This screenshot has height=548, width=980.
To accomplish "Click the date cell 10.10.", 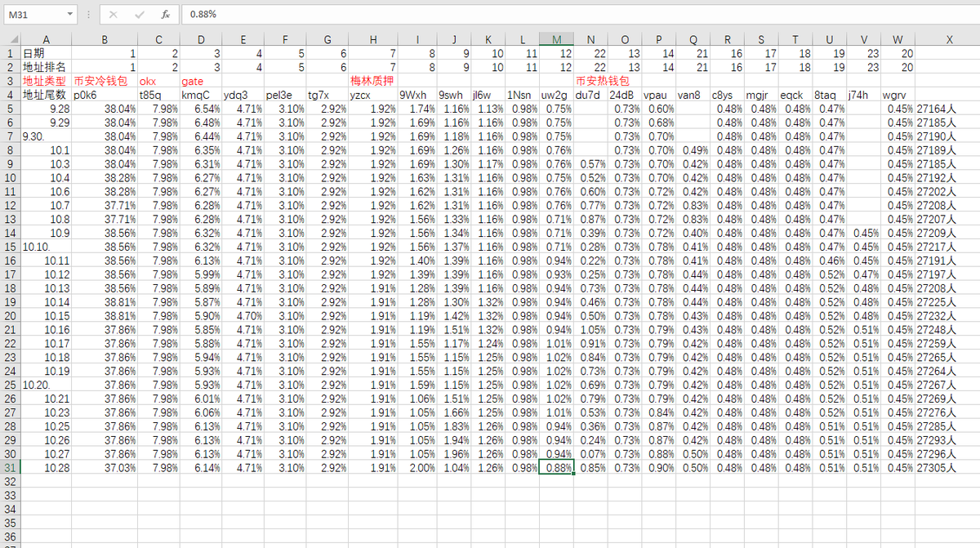I will coord(46,247).
